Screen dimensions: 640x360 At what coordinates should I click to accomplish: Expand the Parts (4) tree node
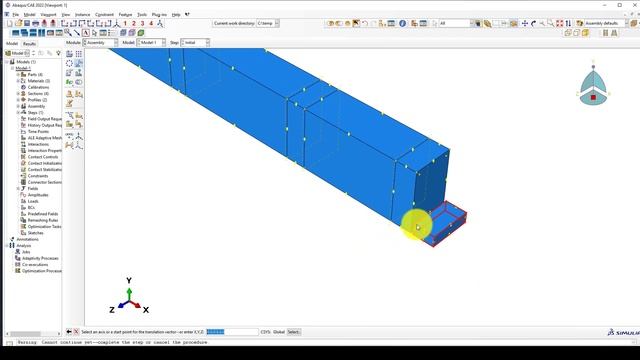tap(18, 75)
